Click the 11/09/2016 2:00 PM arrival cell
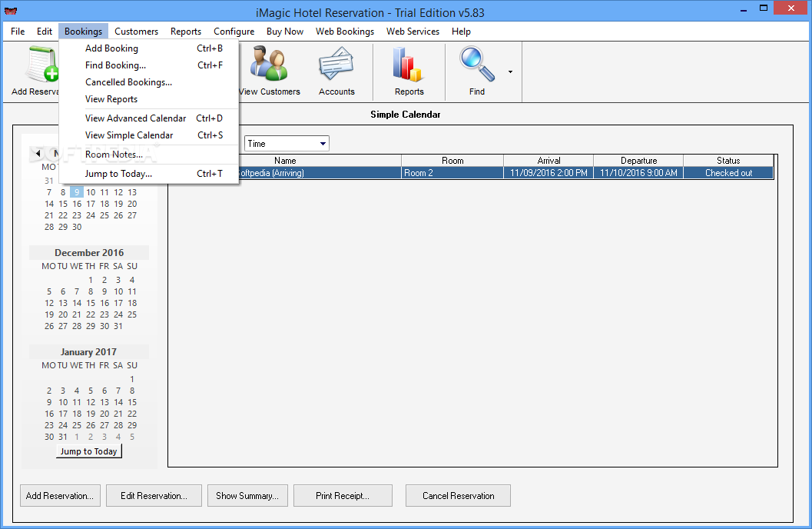The image size is (812, 529). (x=549, y=173)
